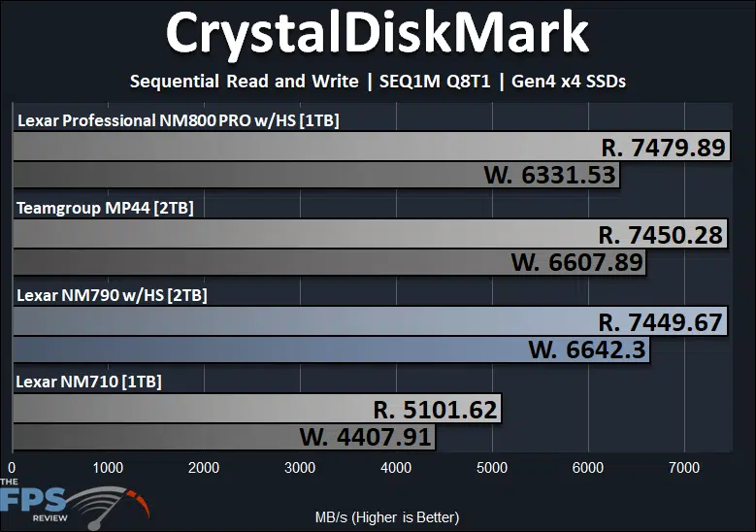The height and width of the screenshot is (532, 756).
Task: Click The FPS Review speedometer logo
Action: pos(75,504)
